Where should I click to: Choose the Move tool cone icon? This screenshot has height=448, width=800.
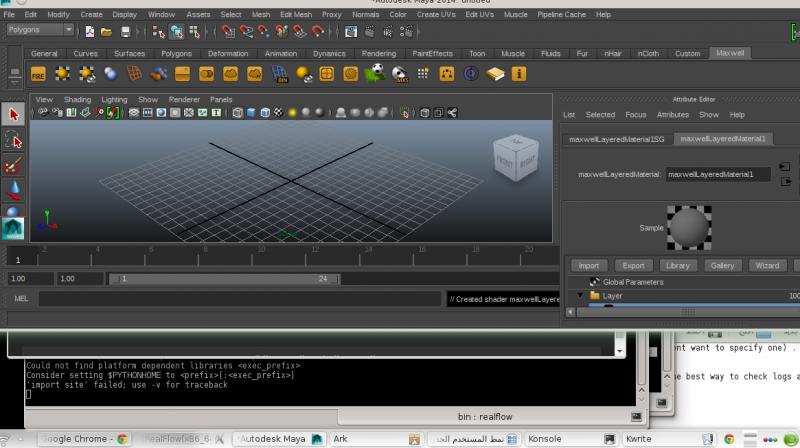tap(13, 190)
